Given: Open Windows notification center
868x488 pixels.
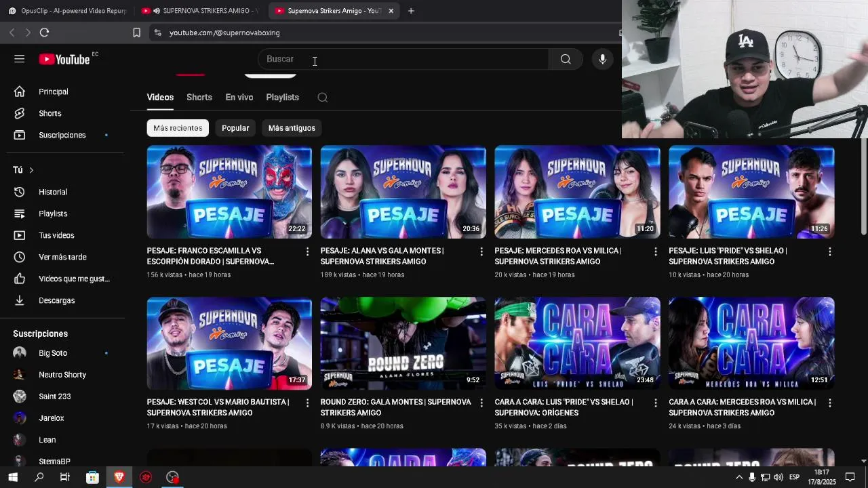Looking at the screenshot, I should [x=850, y=477].
